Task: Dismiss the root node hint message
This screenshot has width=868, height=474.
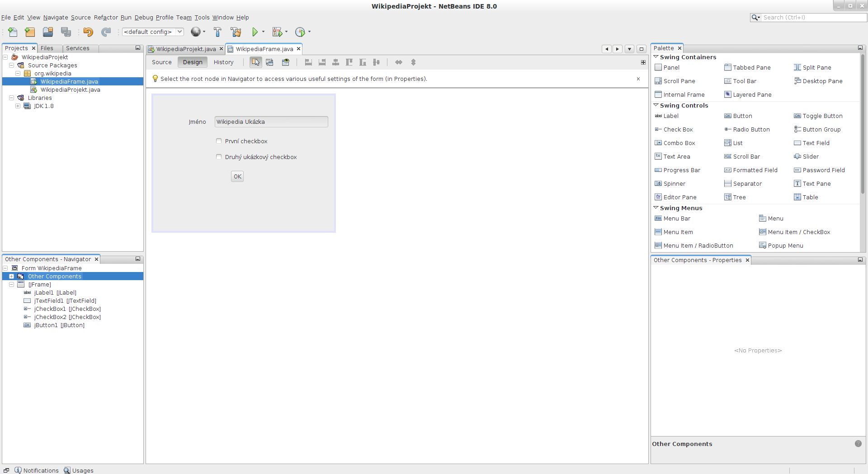Action: [638, 79]
